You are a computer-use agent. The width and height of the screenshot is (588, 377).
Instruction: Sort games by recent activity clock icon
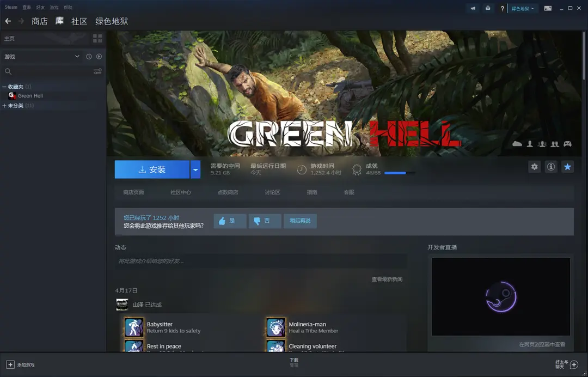[89, 57]
